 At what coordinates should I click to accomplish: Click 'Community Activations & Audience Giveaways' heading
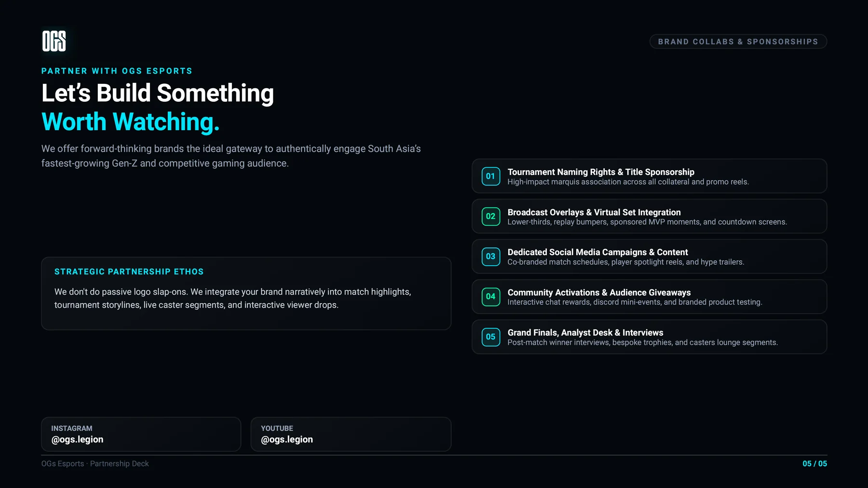[599, 292]
